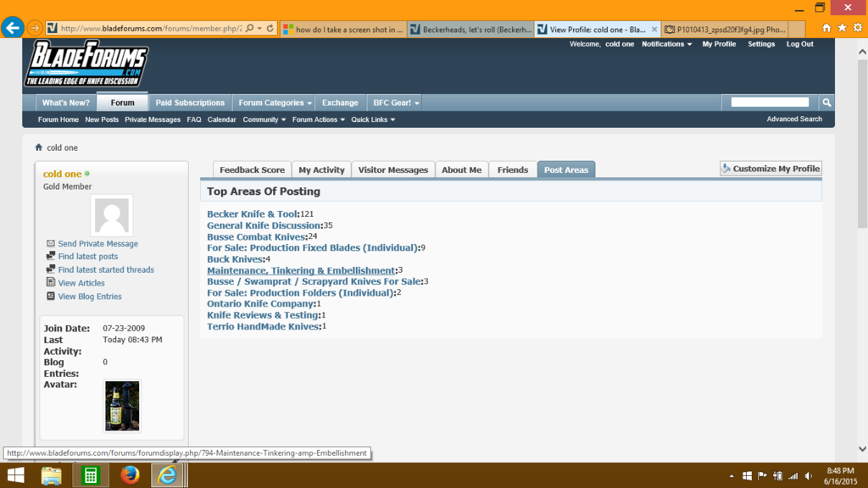
Task: Select the Post Areas tab
Action: pos(566,169)
